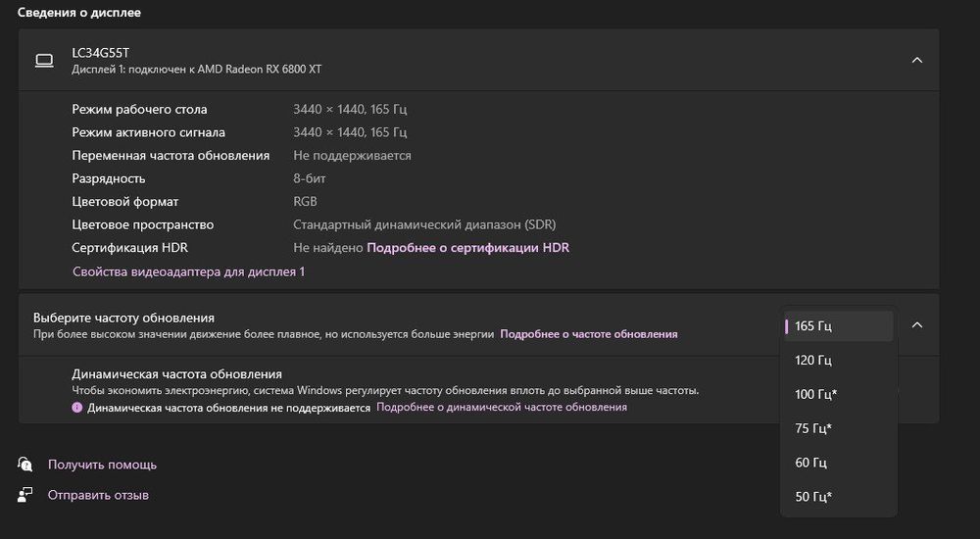Collapse the LC34G55T display info section
The height and width of the screenshot is (539, 980).
click(x=917, y=60)
